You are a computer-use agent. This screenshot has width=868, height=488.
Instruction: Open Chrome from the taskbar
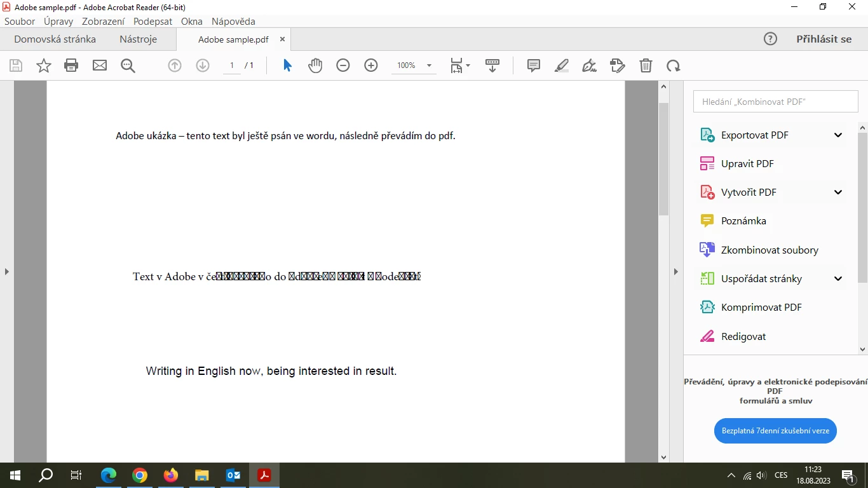[140, 475]
